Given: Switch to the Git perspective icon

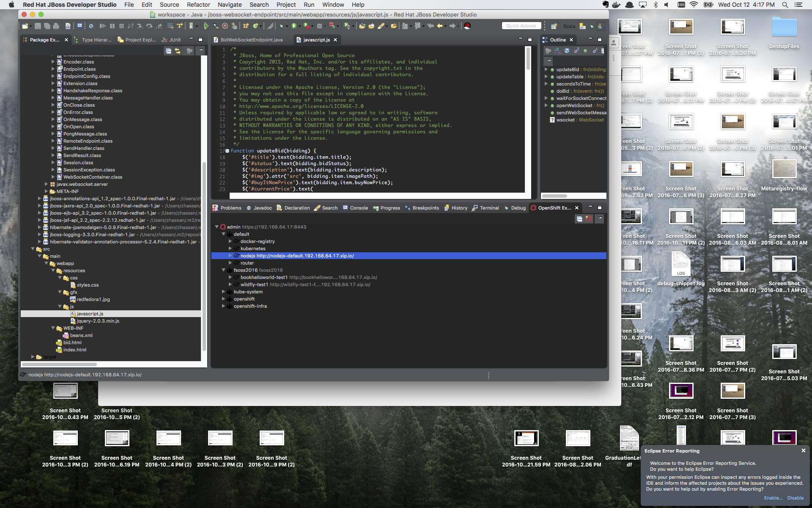Looking at the screenshot, I should (582, 26).
